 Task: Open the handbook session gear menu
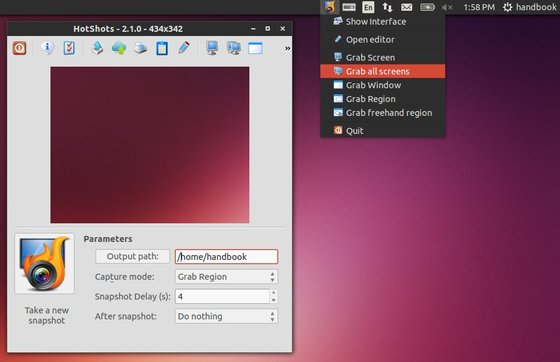pos(529,7)
